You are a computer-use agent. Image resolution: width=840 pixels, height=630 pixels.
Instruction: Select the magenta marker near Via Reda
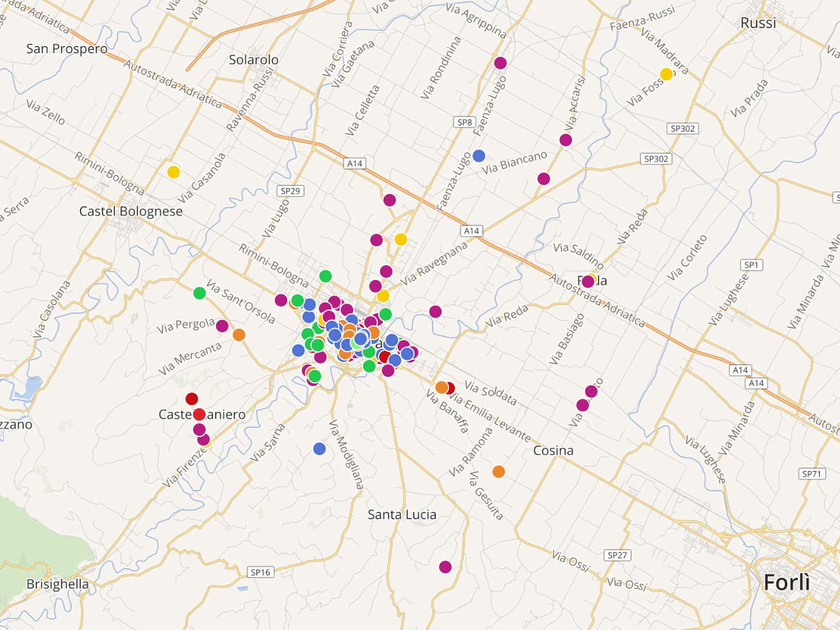[x=435, y=312]
